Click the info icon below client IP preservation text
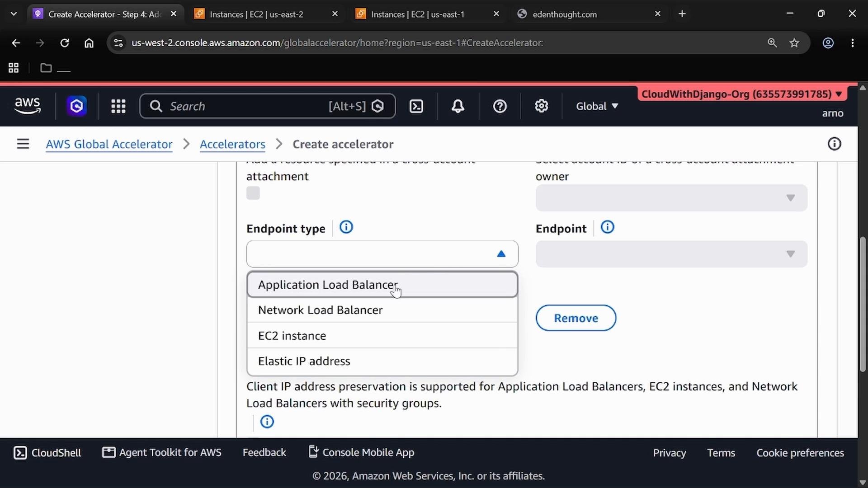 pos(267,422)
